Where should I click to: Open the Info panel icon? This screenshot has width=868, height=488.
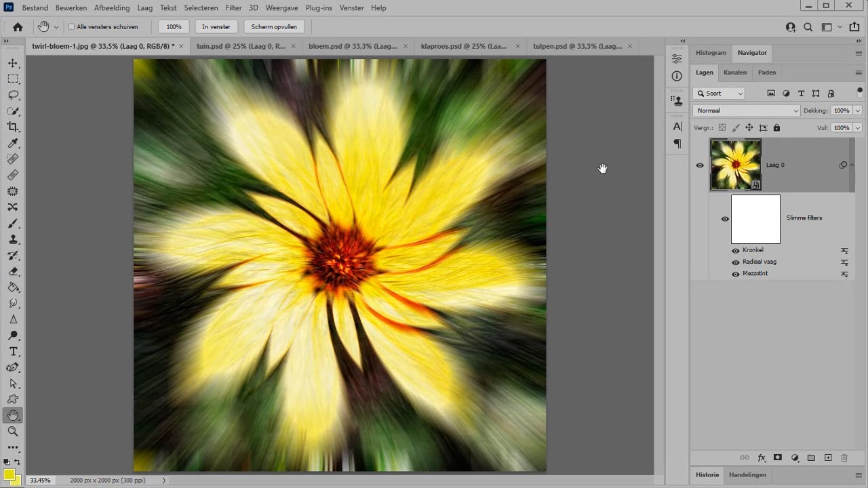coord(677,76)
